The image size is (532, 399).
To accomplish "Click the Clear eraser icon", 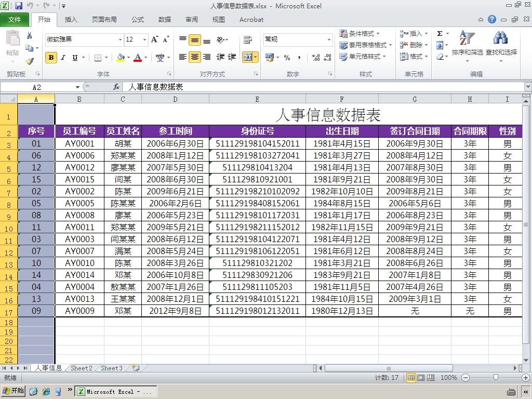I will pos(440,57).
